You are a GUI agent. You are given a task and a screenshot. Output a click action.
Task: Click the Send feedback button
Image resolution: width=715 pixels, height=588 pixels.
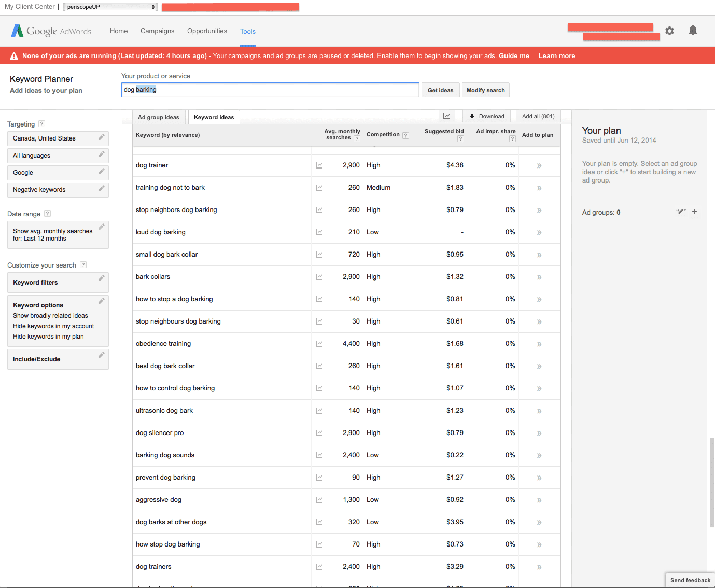tap(690, 580)
